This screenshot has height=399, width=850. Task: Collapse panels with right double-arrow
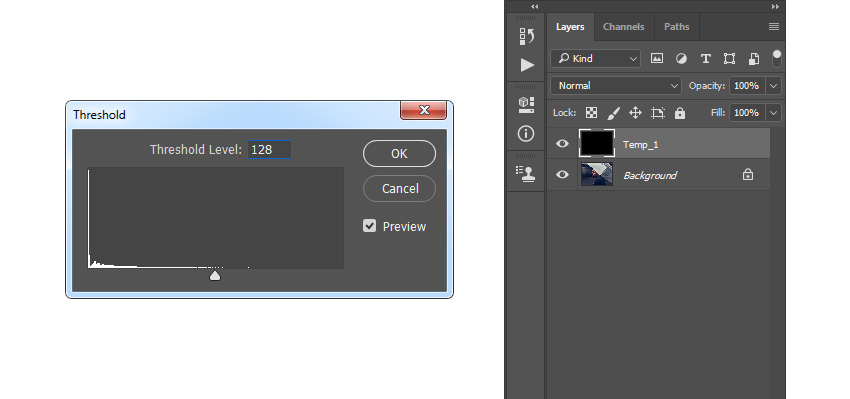point(775,7)
